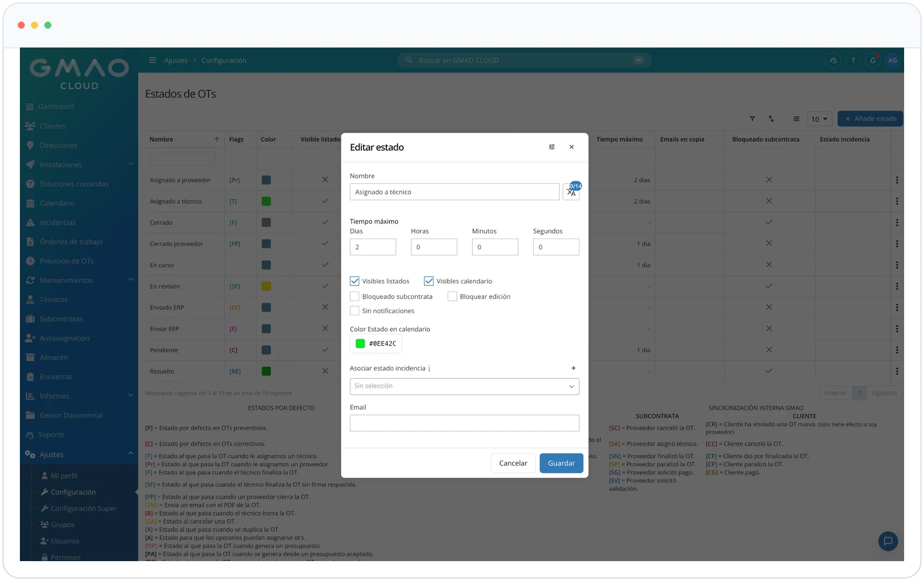Click the Email input field
Image resolution: width=924 pixels, height=581 pixels.
pyautogui.click(x=464, y=423)
